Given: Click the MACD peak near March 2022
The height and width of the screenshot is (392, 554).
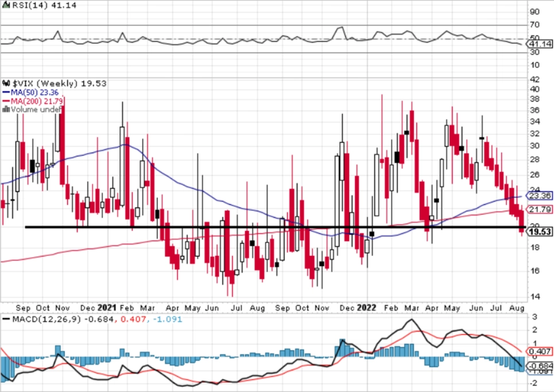Looking at the screenshot, I should (411, 320).
